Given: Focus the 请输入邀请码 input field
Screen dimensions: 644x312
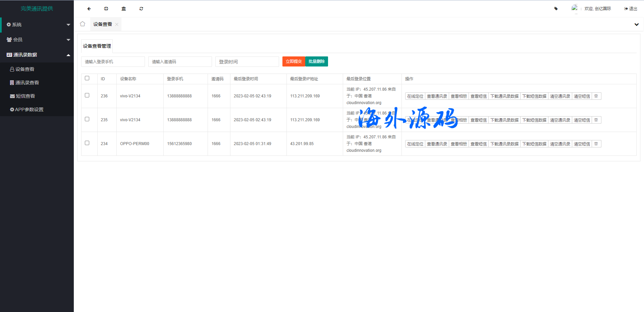Looking at the screenshot, I should click(180, 62).
